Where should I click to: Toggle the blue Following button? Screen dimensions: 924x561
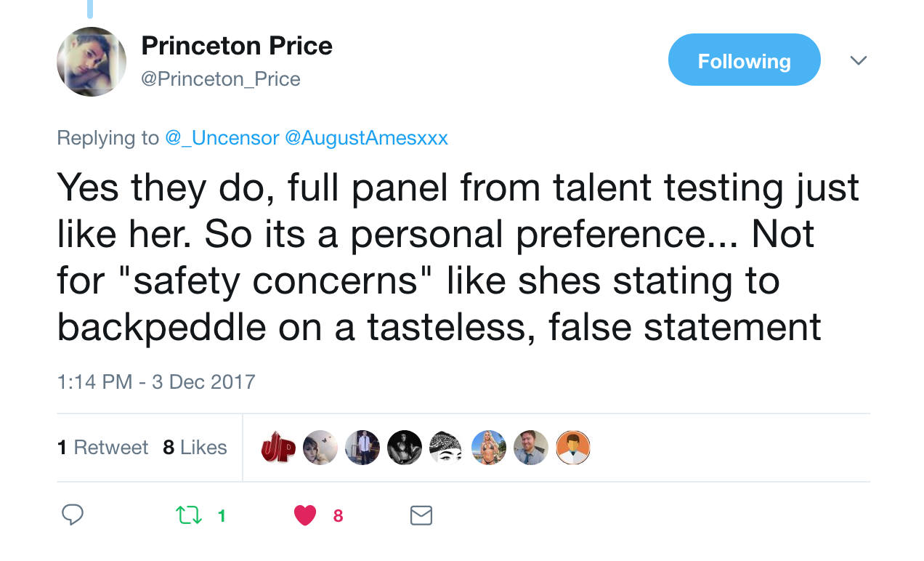(x=745, y=60)
